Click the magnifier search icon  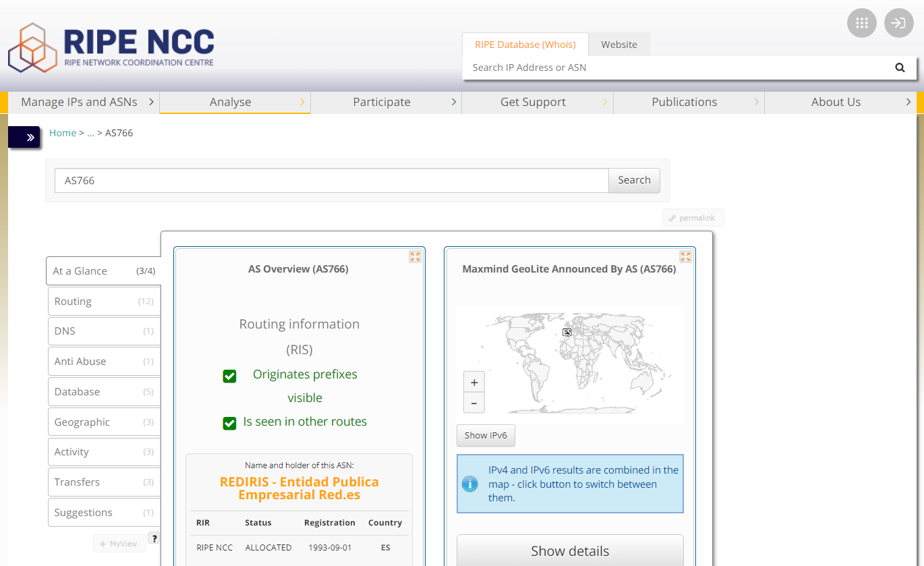click(900, 67)
